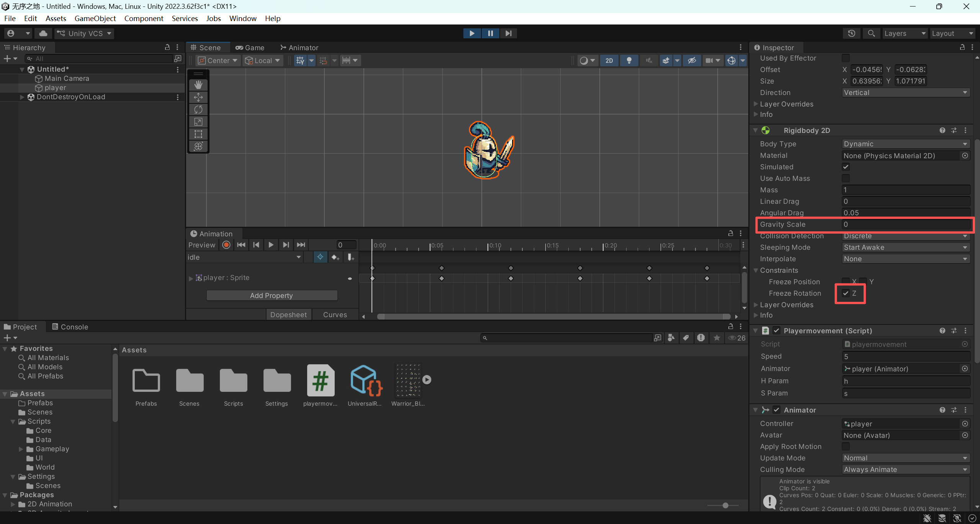Lock the Inspector panel
Screen dimensions: 980x524
pyautogui.click(x=962, y=47)
